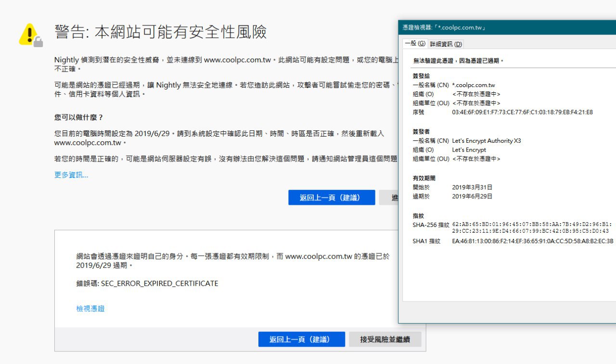
Task: Click the common name *.coolpc.com.tw value
Action: point(474,85)
